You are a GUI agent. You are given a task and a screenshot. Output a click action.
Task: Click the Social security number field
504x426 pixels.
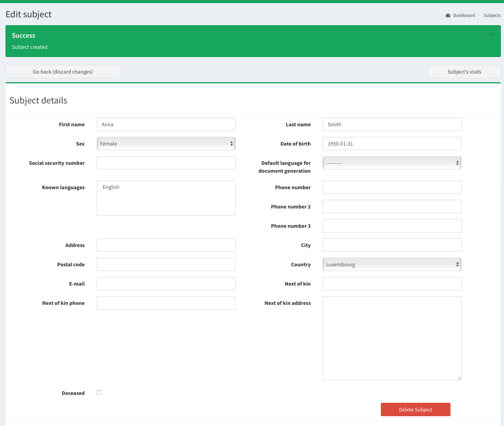[166, 163]
